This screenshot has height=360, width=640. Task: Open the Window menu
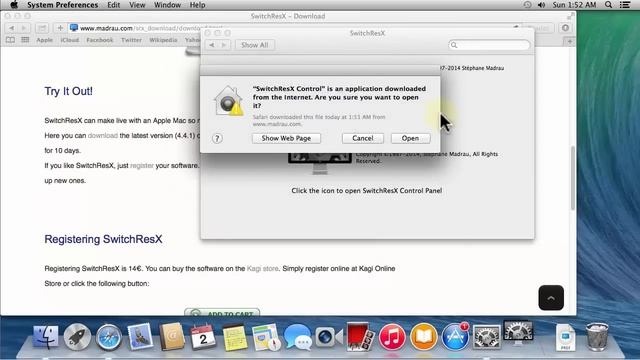167,5
